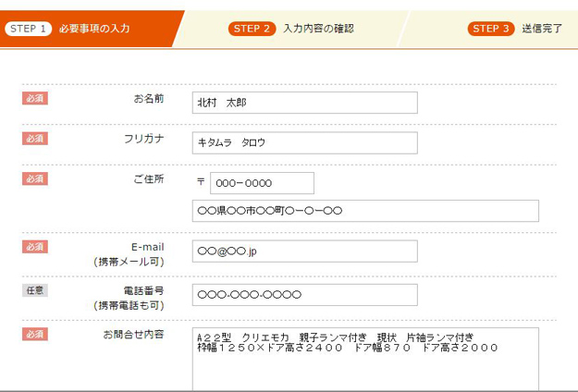Go to STEP 2 入力内容の確認 tab
Screen dimensions: 578x392
291,29
